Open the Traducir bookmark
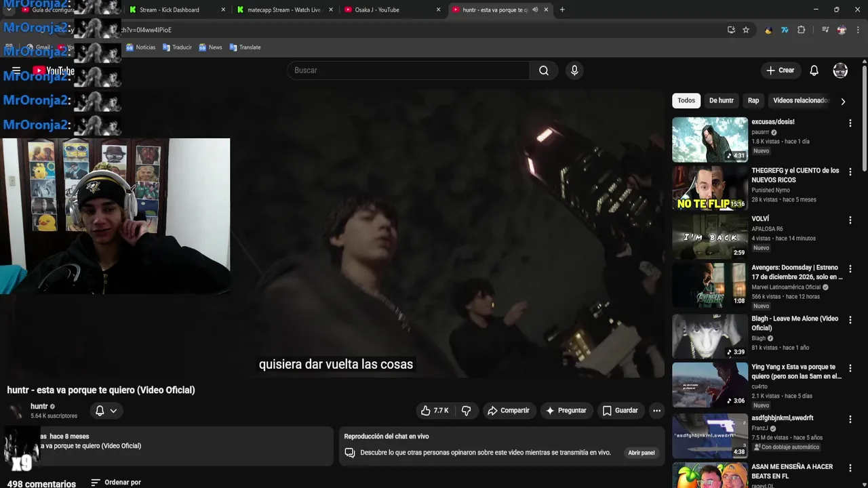The height and width of the screenshot is (488, 868). click(177, 47)
